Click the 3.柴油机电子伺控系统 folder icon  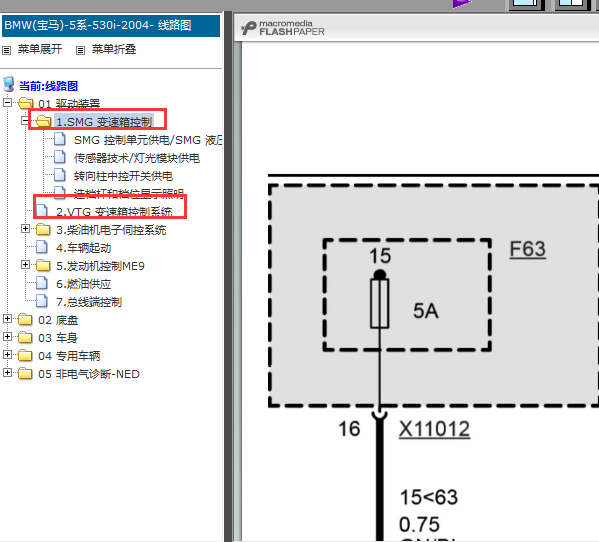[44, 230]
